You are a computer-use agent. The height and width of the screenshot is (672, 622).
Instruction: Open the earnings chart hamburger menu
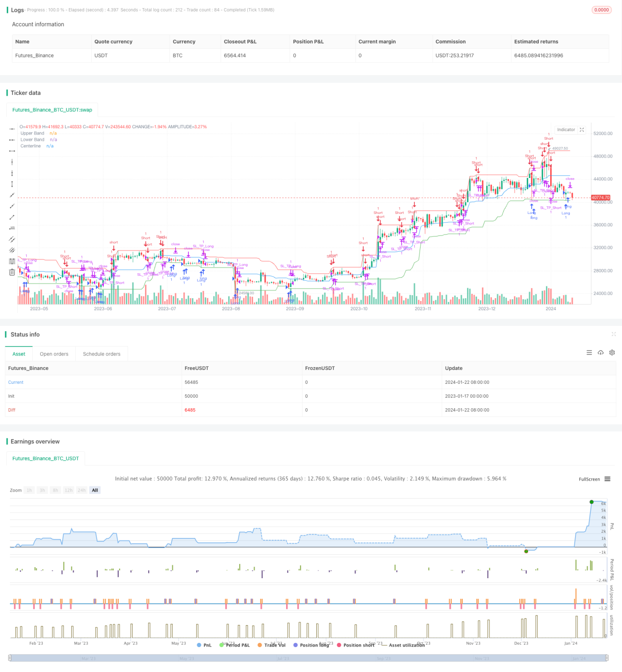click(607, 479)
